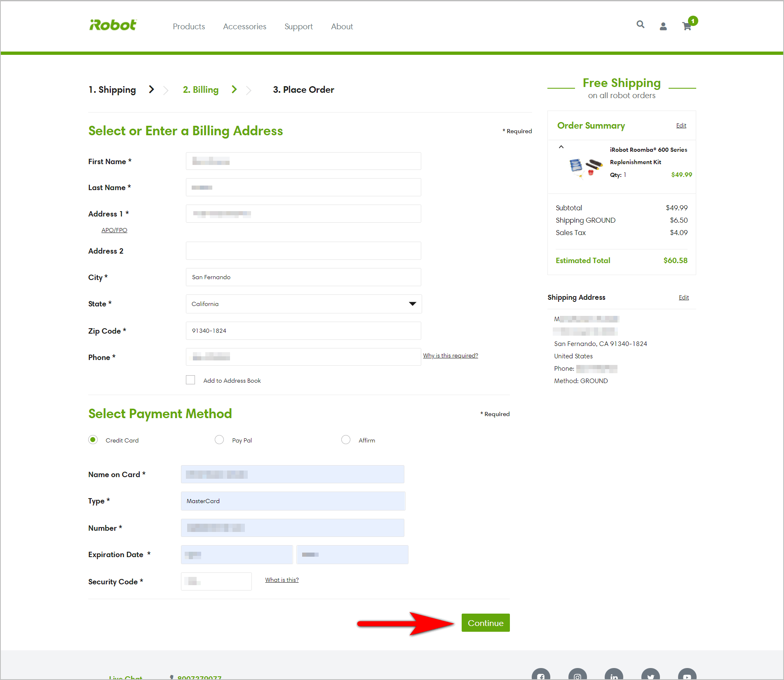The image size is (784, 680).
Task: Click the 'Why is this required?' link
Action: coord(451,355)
